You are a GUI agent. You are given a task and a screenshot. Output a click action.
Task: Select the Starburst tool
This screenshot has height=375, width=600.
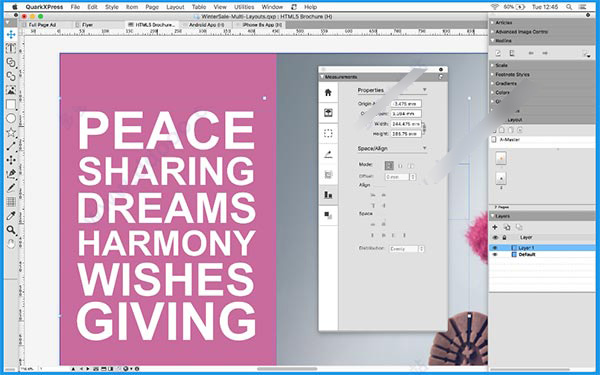[11, 132]
